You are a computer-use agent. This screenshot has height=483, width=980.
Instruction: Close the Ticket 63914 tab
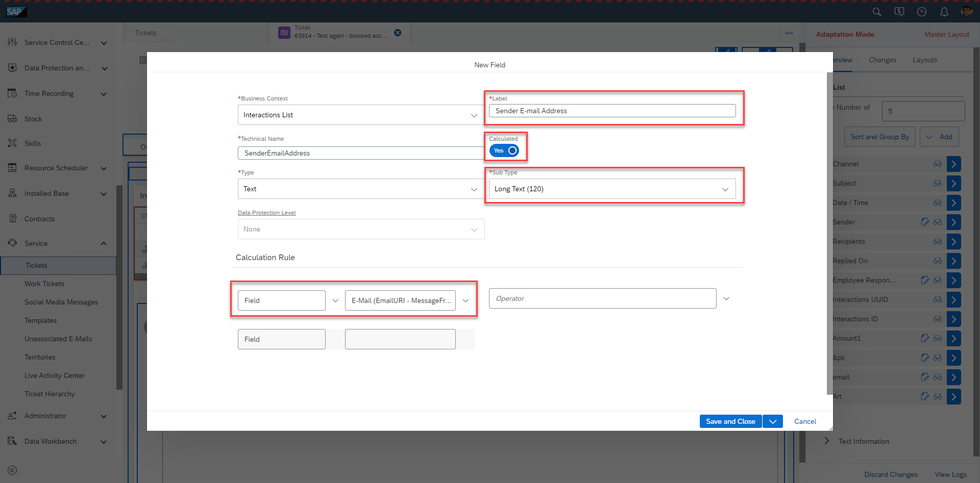398,33
